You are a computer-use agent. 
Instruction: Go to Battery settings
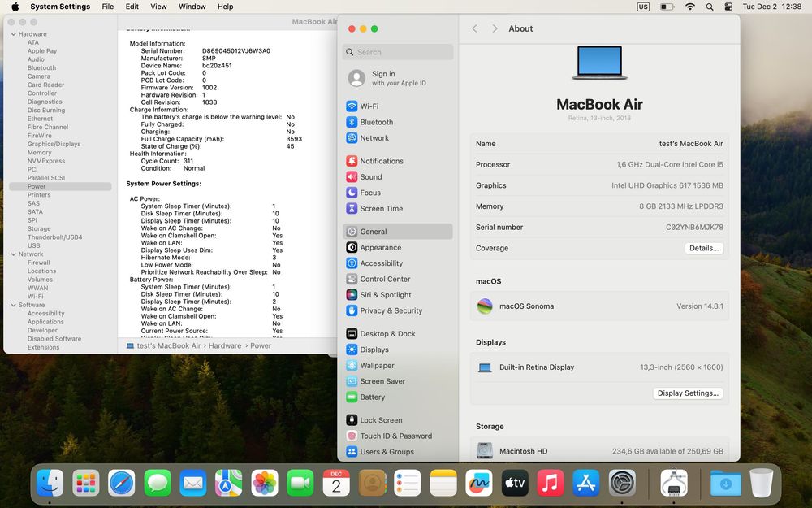point(397,397)
